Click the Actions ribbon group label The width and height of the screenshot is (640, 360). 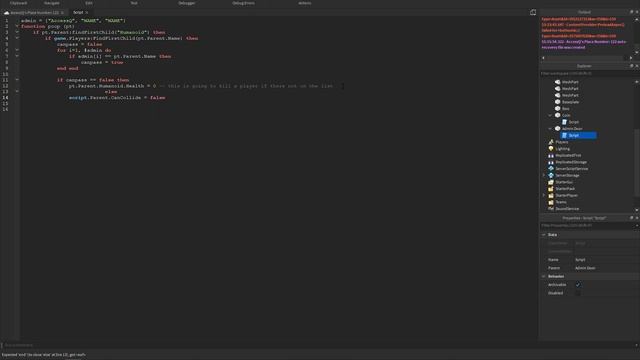tap(304, 3)
